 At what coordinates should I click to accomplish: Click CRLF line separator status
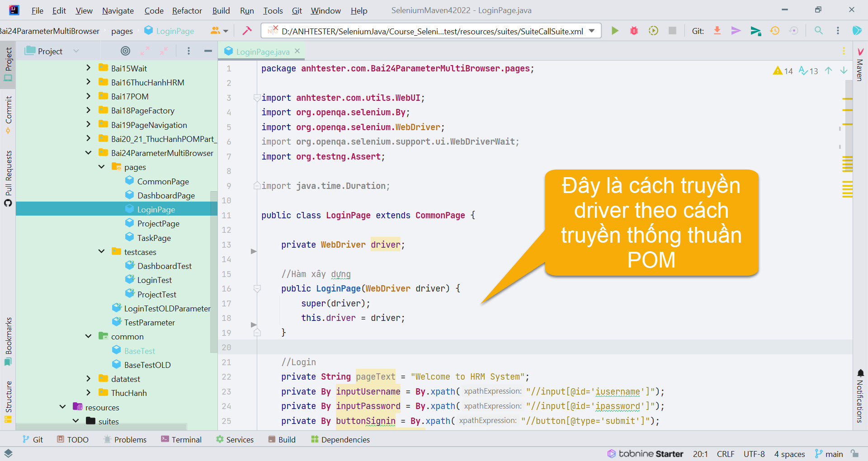click(x=726, y=454)
